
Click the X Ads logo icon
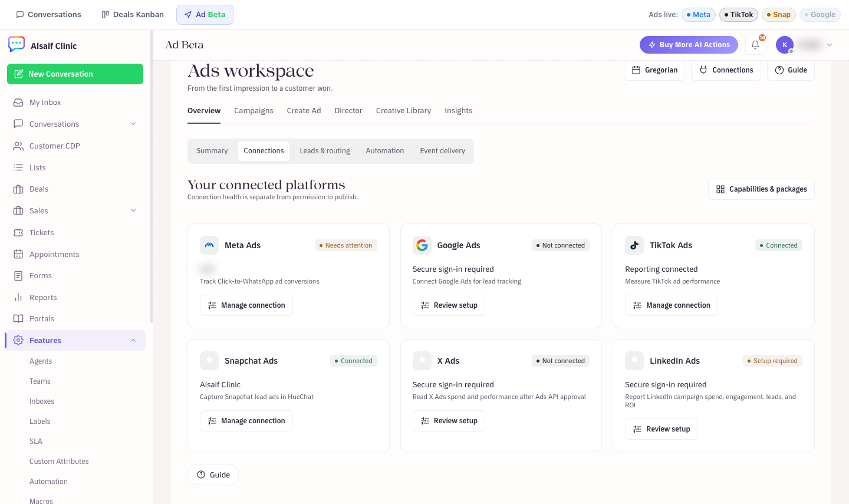point(422,361)
